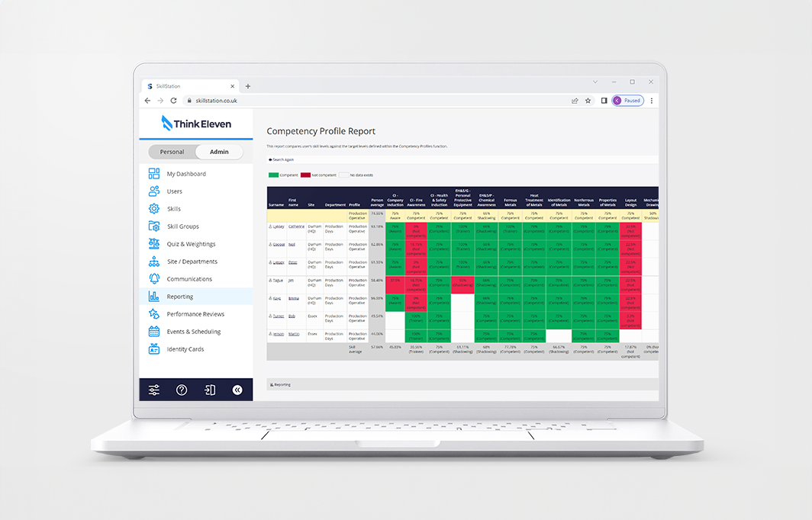Switch to the Personal view toggle

click(172, 152)
